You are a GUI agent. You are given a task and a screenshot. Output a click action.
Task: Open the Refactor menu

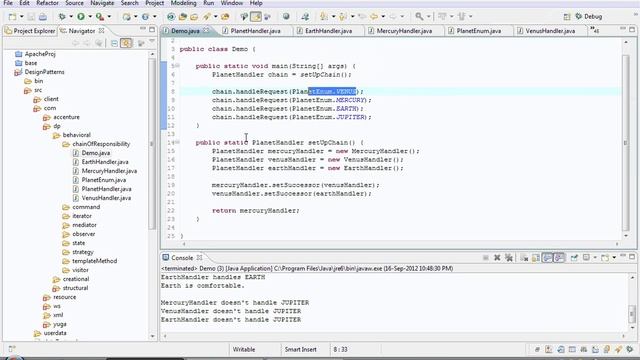(47, 3)
